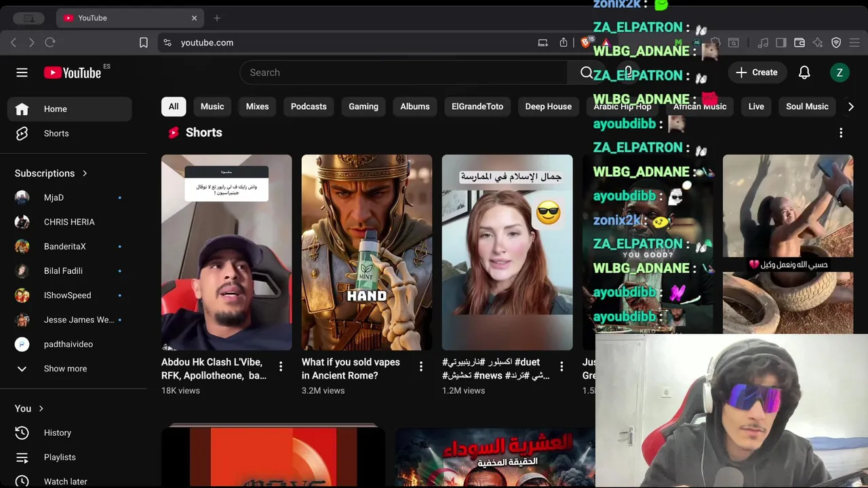Expand the Subscriptions section chevron
The height and width of the screenshot is (488, 868).
click(x=85, y=174)
